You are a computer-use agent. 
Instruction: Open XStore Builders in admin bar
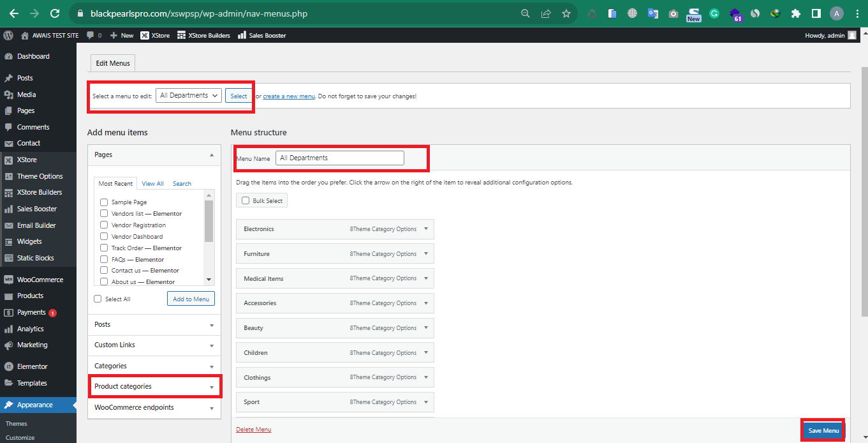[203, 35]
